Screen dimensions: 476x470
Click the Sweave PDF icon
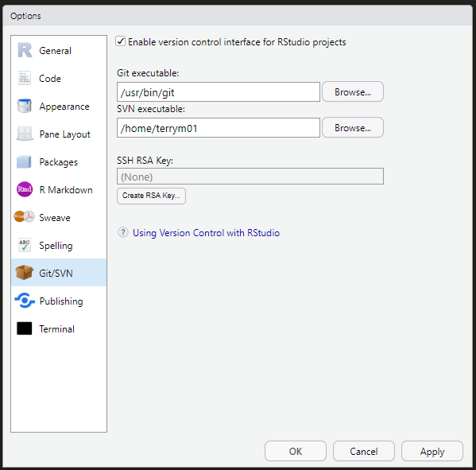click(25, 217)
